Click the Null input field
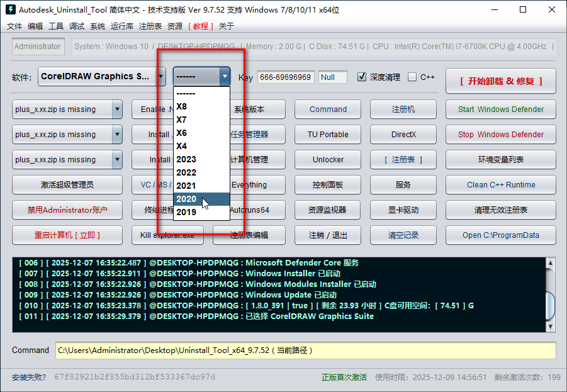Viewport: 567px width, 392px height. 333,77
